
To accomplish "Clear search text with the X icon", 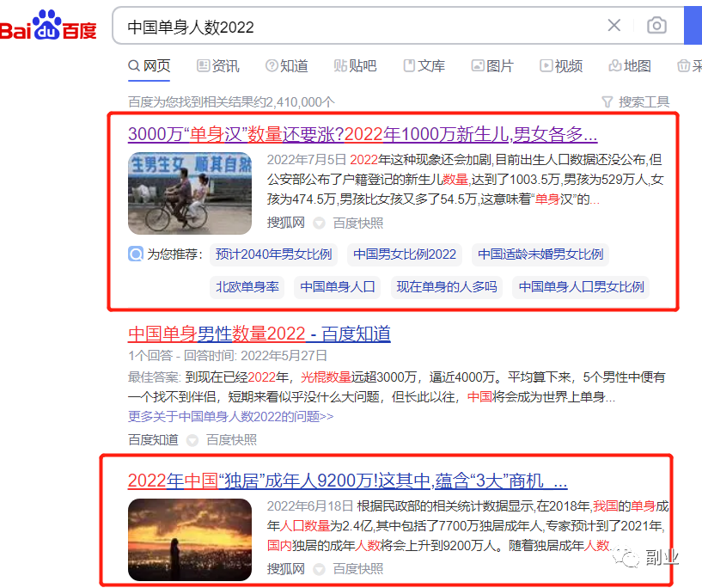I will [614, 26].
